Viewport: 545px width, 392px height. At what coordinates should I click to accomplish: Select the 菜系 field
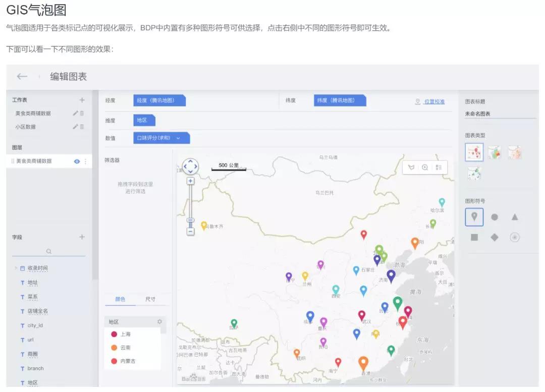click(x=32, y=297)
